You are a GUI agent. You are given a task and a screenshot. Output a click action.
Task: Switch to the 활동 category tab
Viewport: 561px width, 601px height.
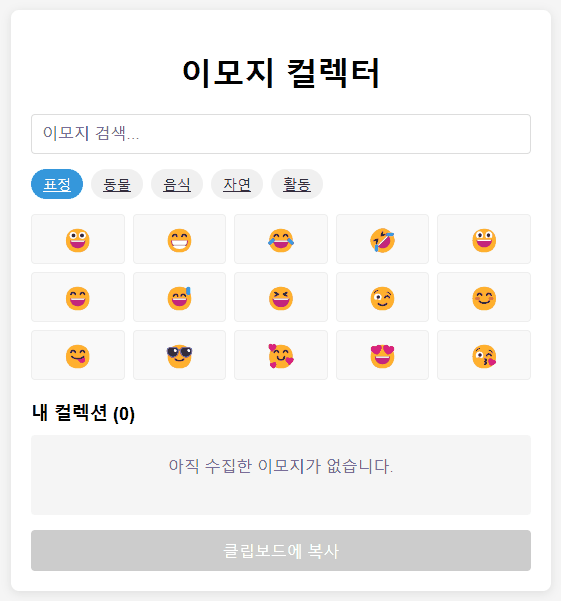coord(297,184)
